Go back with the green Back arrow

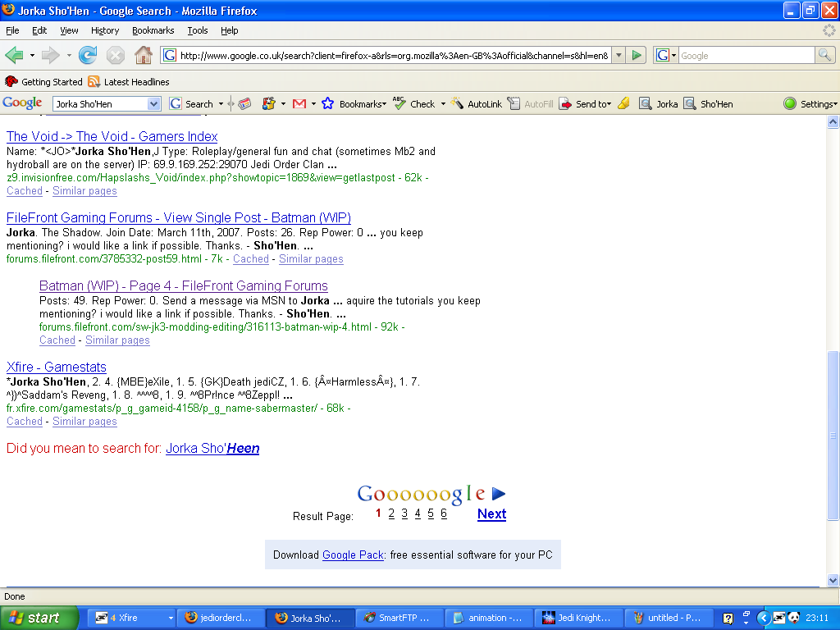coord(14,55)
